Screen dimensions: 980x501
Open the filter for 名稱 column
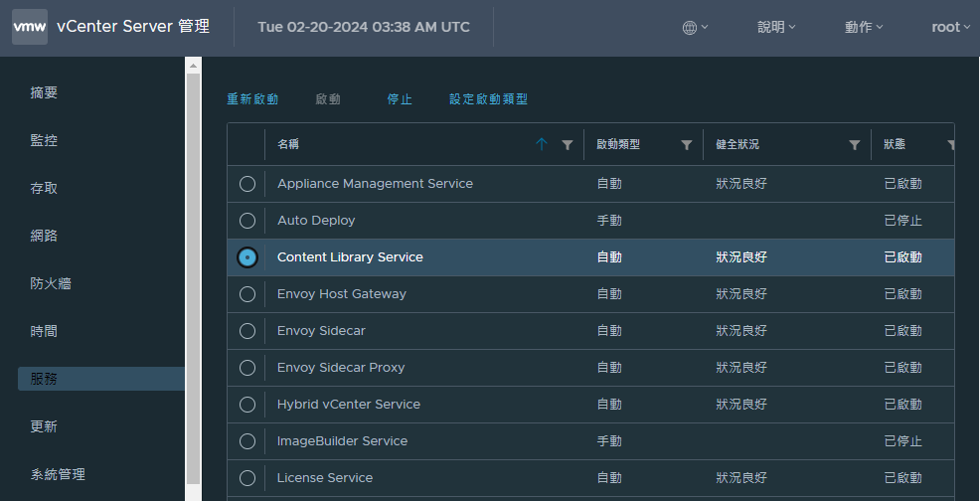(x=567, y=145)
